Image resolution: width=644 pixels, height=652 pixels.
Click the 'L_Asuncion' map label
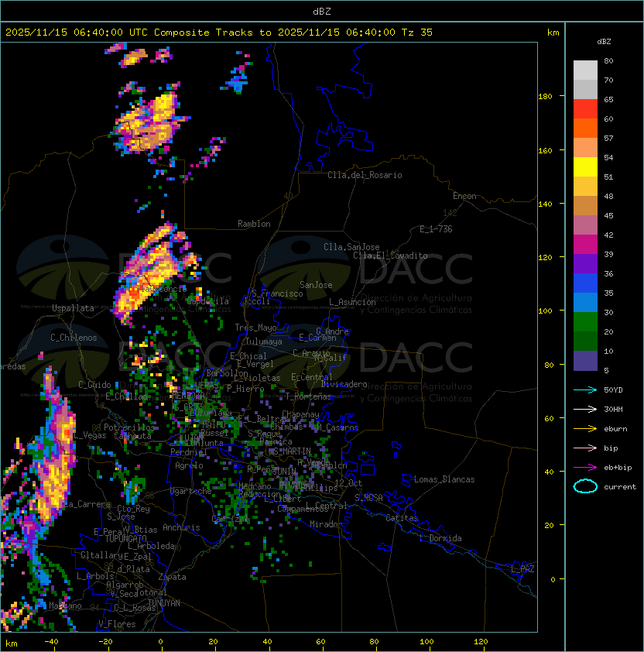[352, 302]
